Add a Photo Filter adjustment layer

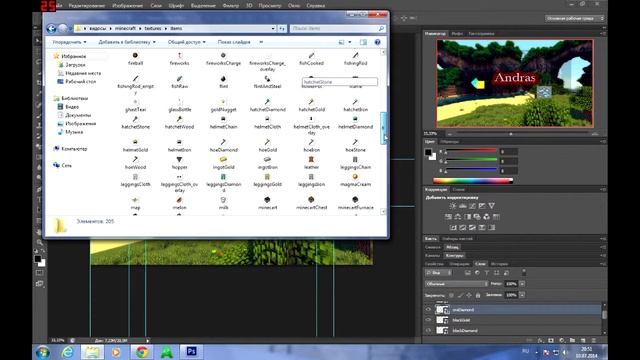(477, 217)
